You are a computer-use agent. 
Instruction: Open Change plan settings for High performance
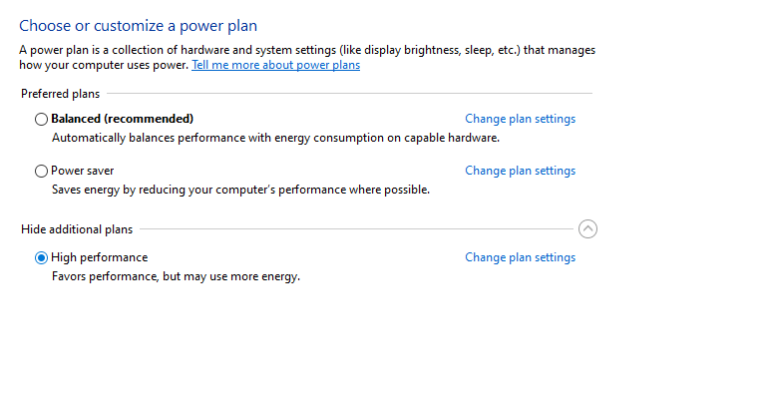click(520, 258)
